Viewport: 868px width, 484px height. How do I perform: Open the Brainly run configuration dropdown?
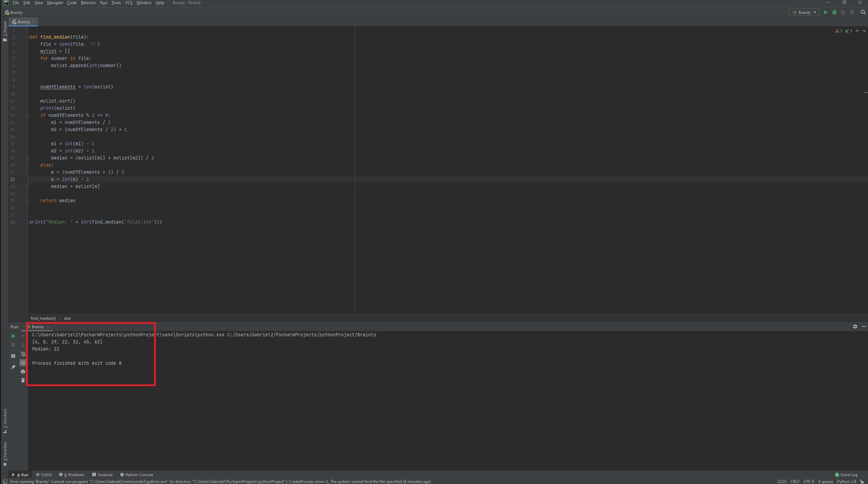804,13
